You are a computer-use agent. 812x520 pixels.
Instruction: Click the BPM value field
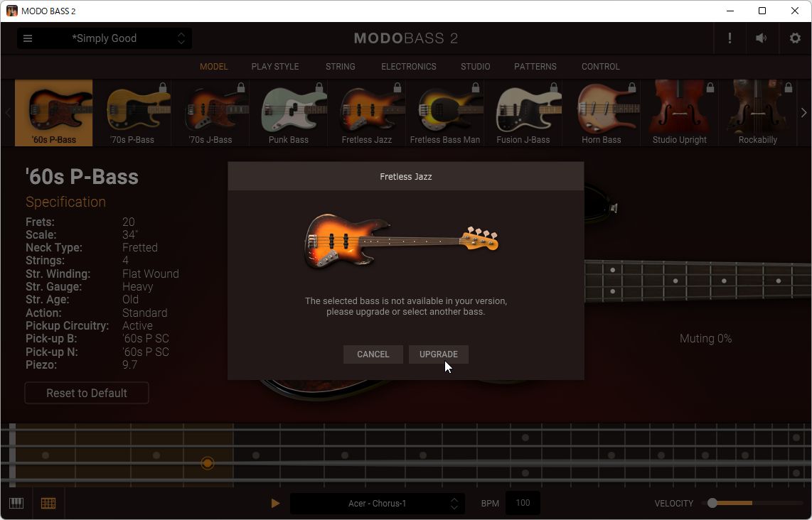tap(523, 502)
